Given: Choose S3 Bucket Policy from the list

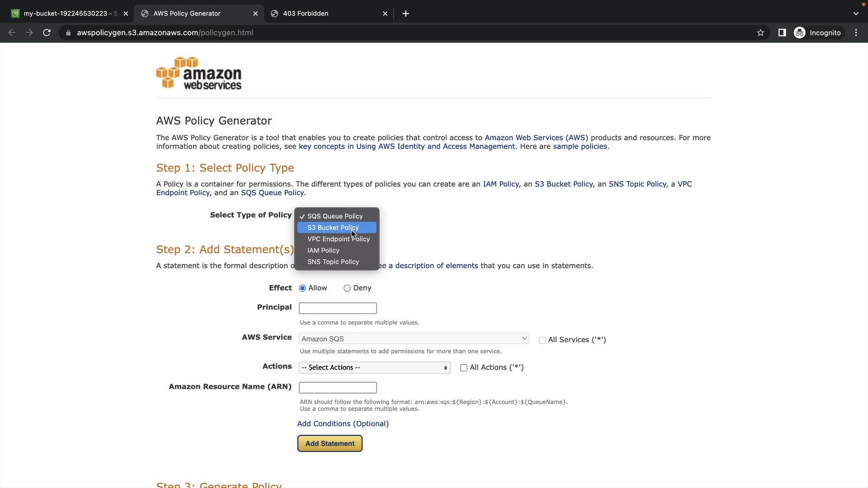Looking at the screenshot, I should coord(333,228).
